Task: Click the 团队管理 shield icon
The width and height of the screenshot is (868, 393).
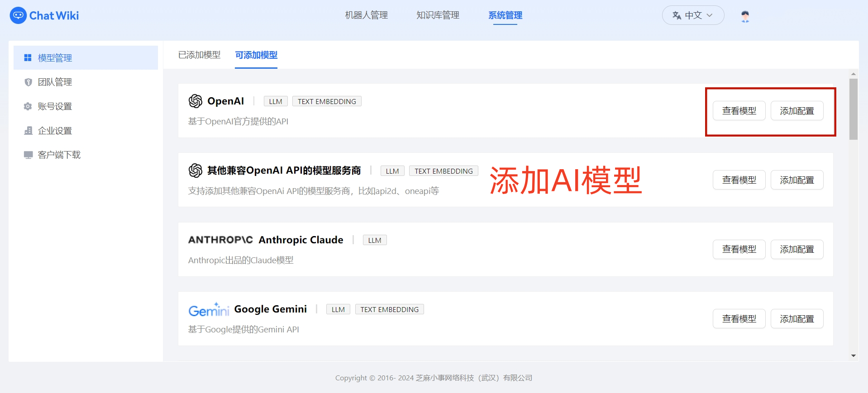Action: [28, 82]
